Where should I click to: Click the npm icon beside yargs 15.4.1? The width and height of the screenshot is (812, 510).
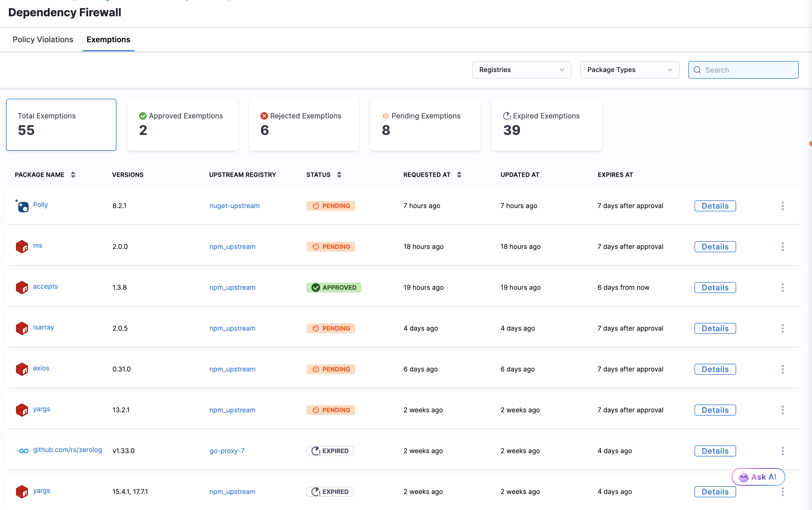point(22,492)
